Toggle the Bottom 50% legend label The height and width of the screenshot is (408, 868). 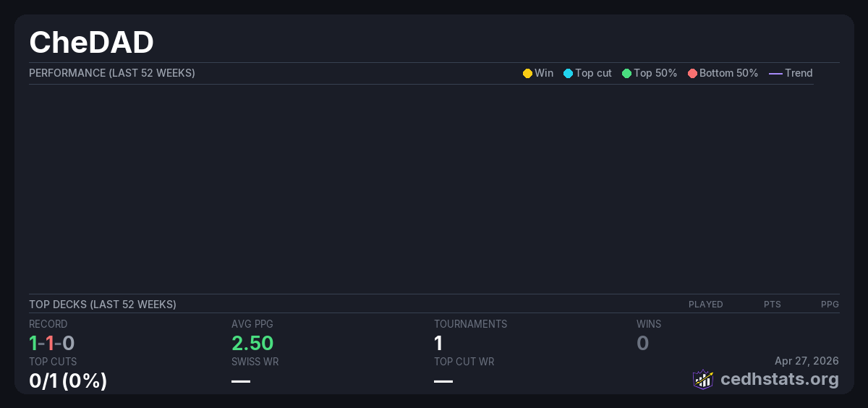[728, 73]
